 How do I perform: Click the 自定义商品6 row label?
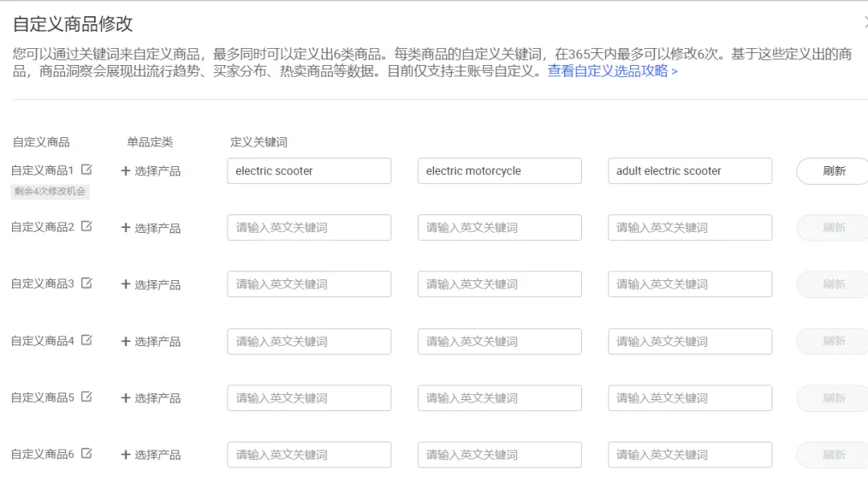[x=42, y=454]
